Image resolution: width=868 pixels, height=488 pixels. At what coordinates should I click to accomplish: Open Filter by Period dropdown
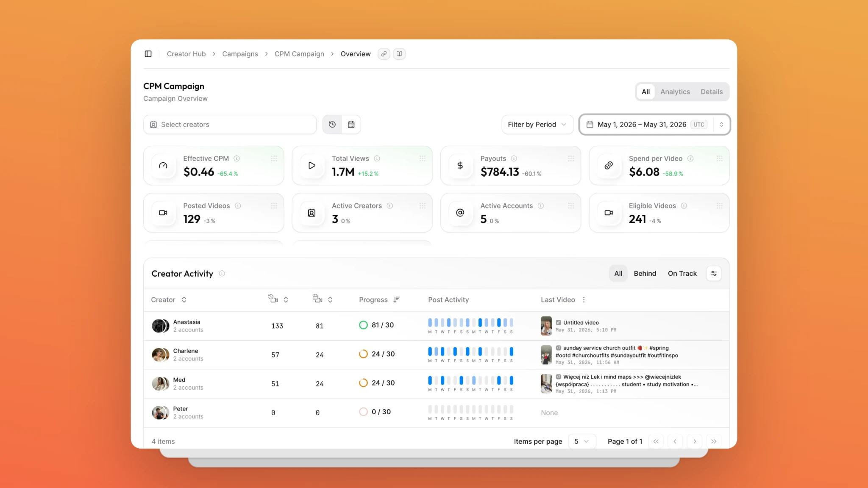pyautogui.click(x=537, y=125)
